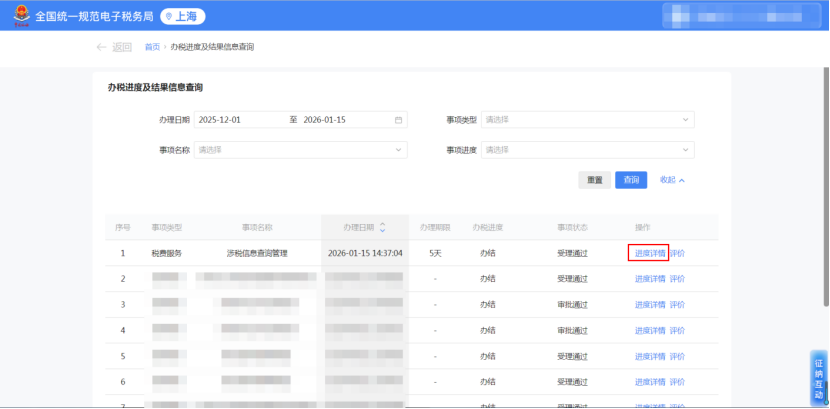Screen dimensions: 830x409
Task: Expand the 事项进度 dropdown
Action: pyautogui.click(x=587, y=150)
